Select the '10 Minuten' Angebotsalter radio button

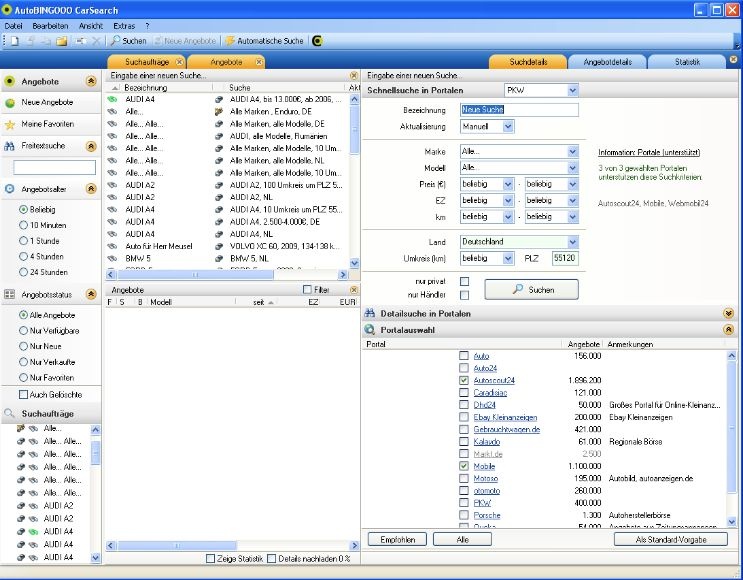[23, 226]
